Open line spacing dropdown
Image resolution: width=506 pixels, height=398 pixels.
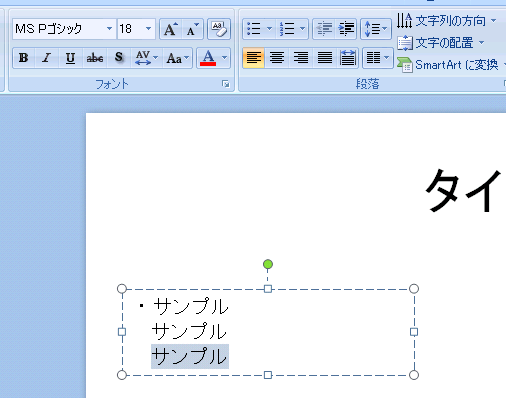point(376,29)
